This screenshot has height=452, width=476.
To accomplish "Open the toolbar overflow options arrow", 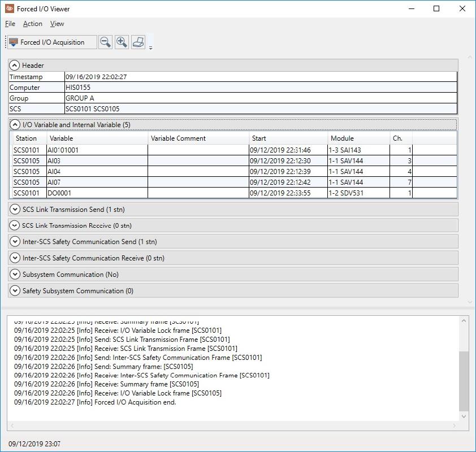I will (151, 48).
